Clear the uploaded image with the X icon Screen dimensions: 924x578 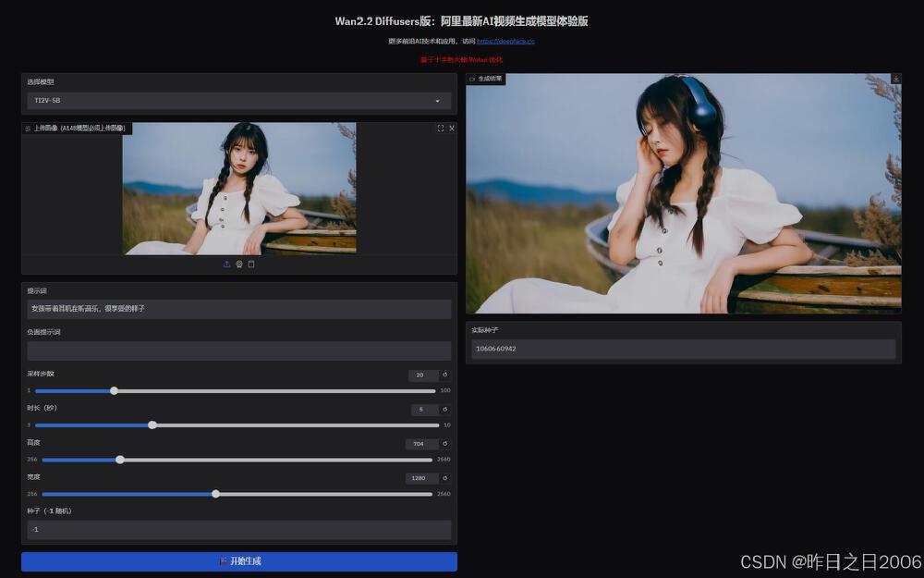point(452,129)
